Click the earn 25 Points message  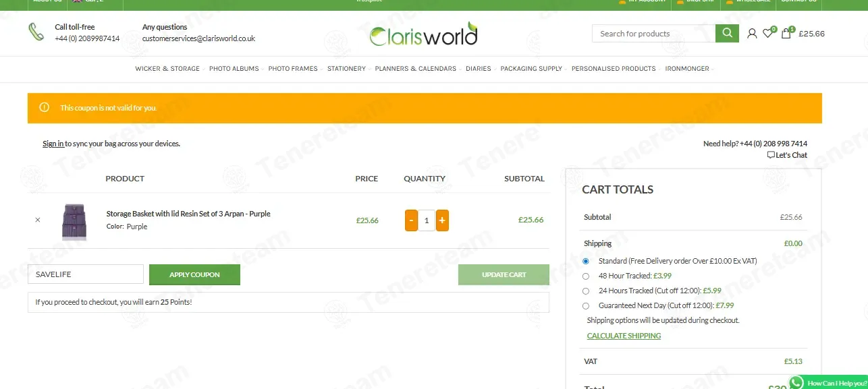(114, 302)
